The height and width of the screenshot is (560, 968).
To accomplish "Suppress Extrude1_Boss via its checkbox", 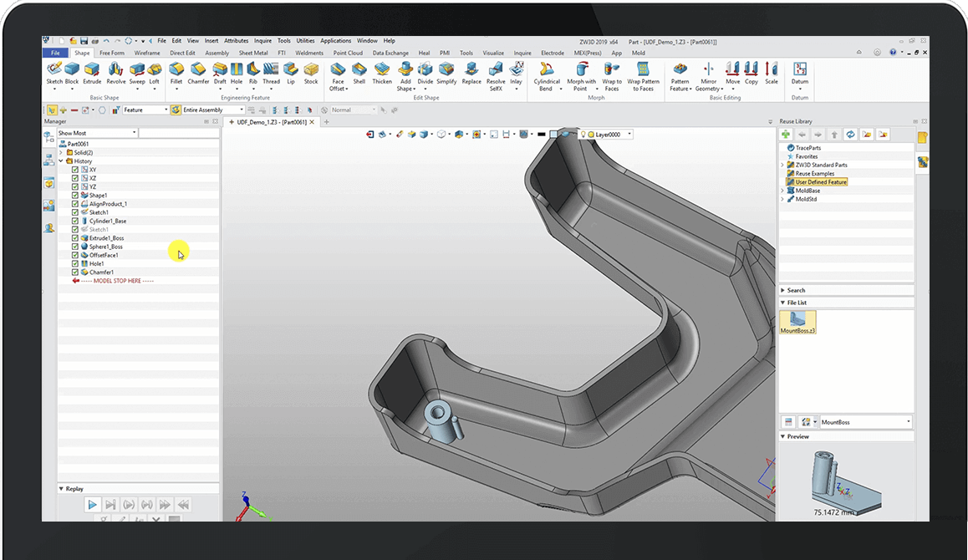I will 75,238.
